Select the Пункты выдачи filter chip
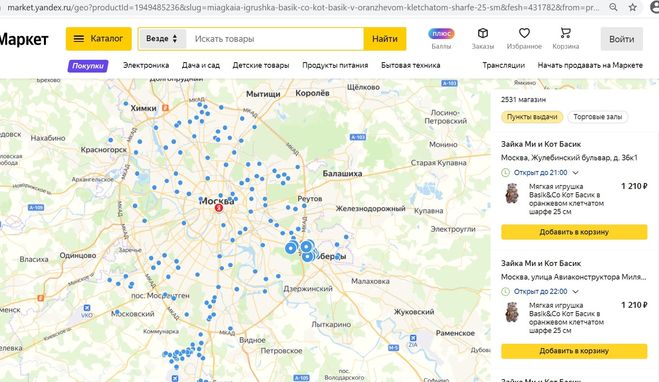Image resolution: width=659 pixels, height=382 pixels. (x=532, y=117)
